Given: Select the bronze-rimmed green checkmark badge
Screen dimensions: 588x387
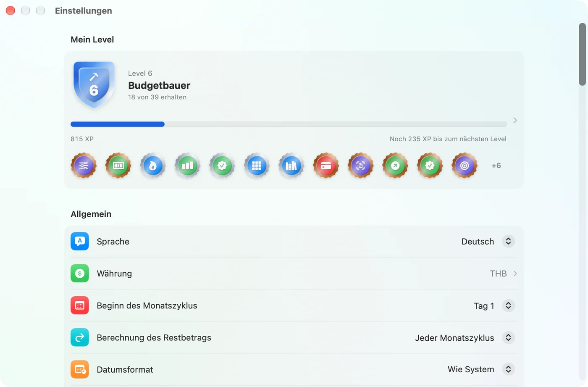Looking at the screenshot, I should 430,166.
